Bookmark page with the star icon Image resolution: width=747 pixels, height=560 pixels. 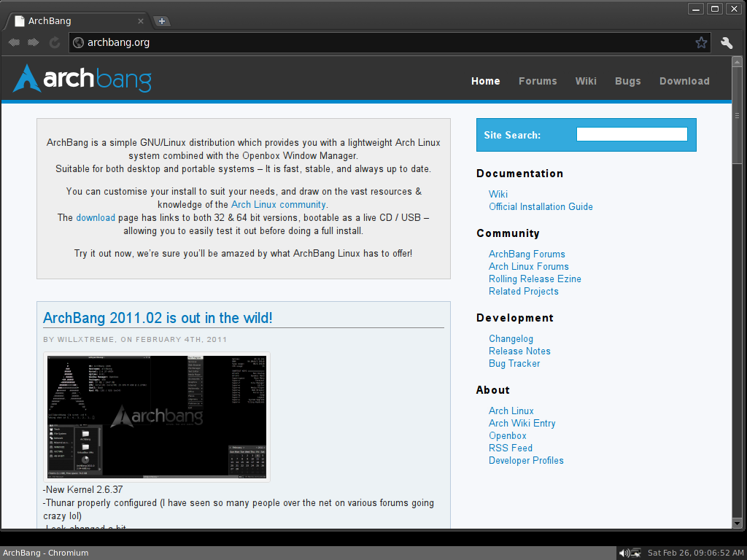(x=701, y=43)
